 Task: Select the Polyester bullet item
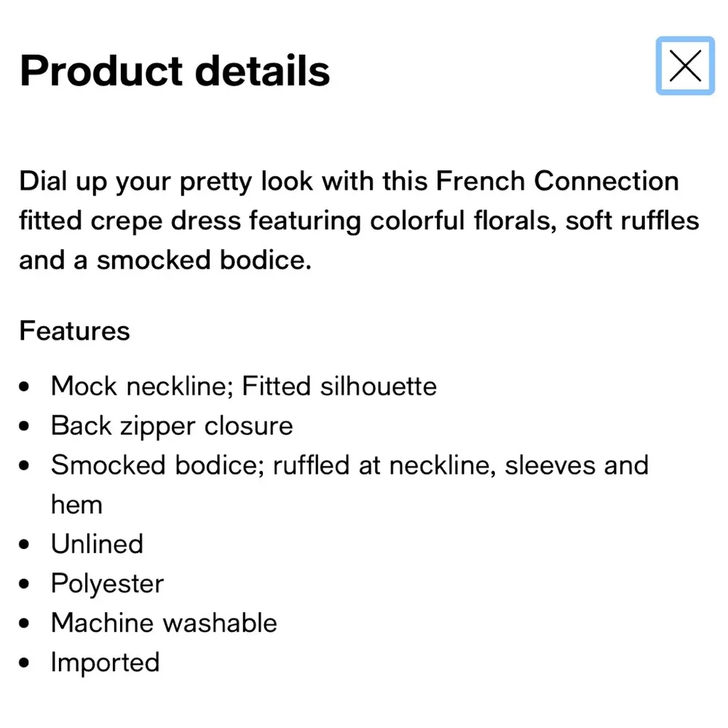click(107, 583)
